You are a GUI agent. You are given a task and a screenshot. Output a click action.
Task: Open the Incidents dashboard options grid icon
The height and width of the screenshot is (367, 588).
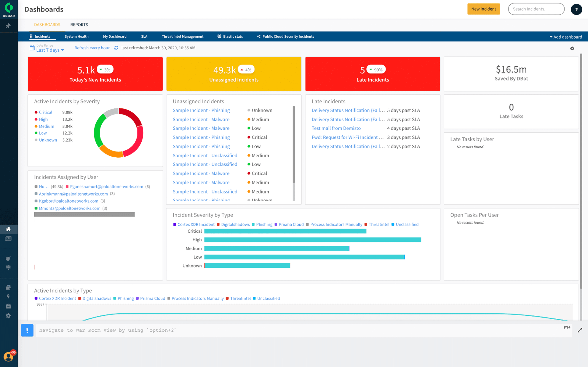(31, 36)
